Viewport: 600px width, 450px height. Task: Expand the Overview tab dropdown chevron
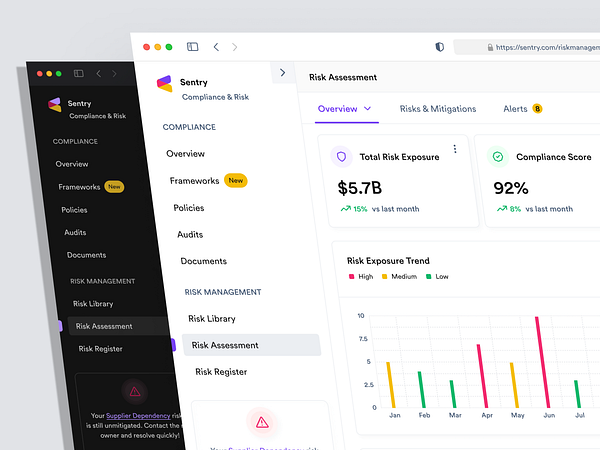tap(367, 109)
